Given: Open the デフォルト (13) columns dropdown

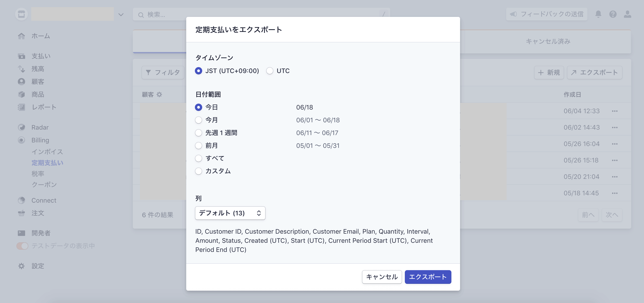Looking at the screenshot, I should (230, 213).
